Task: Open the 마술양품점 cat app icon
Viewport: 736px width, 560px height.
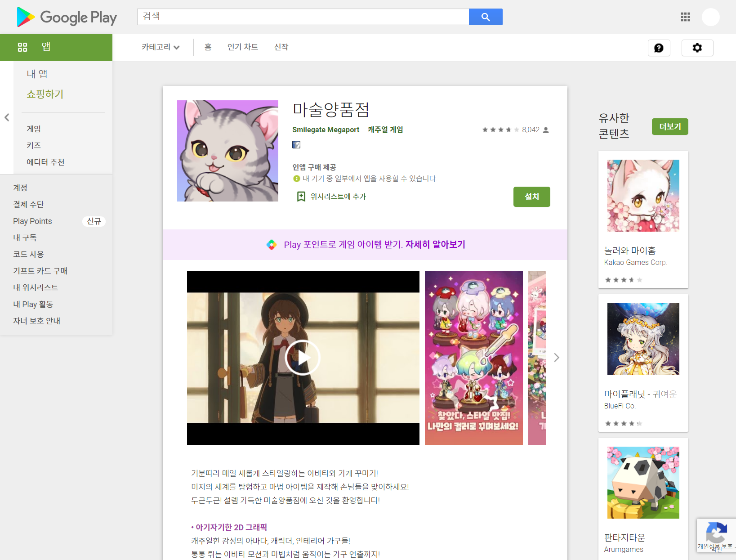Action: coord(227,151)
